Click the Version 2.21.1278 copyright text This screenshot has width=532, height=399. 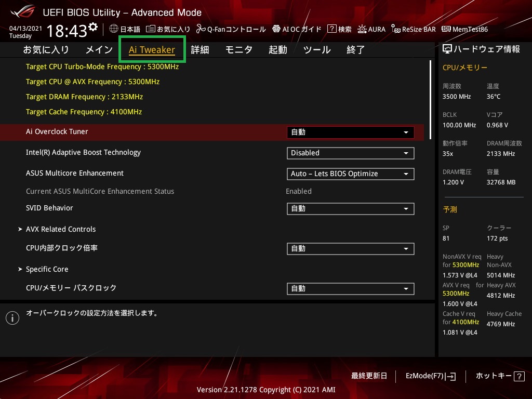[x=266, y=390]
